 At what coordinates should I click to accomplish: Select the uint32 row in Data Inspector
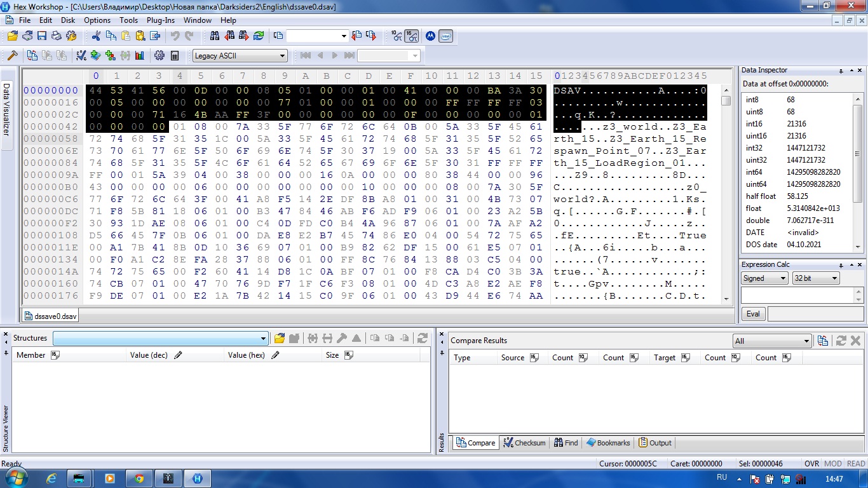(797, 160)
